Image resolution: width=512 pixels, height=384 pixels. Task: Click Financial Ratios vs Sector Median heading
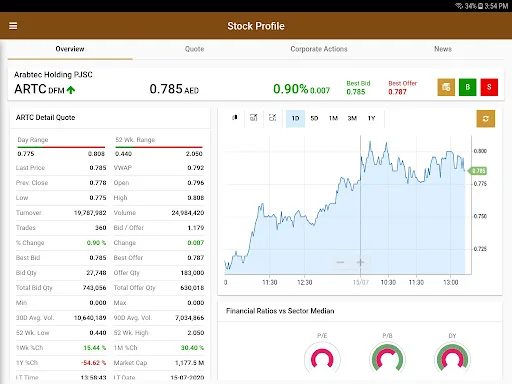[x=280, y=311]
